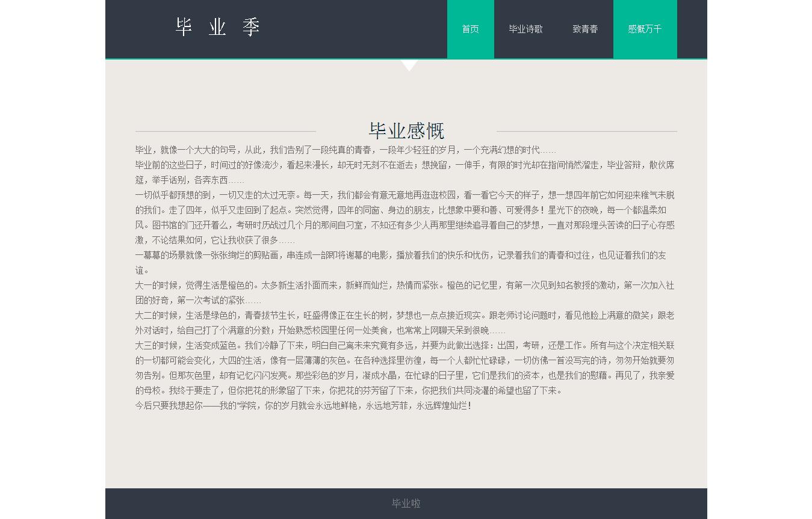
Task: Click the paragraph beginning 大三的时候
Action: click(x=404, y=367)
